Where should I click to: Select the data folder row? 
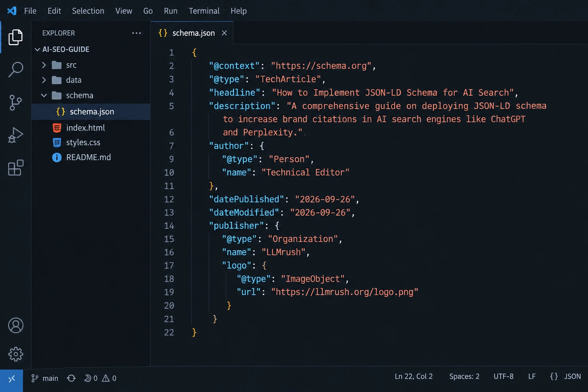coord(91,80)
